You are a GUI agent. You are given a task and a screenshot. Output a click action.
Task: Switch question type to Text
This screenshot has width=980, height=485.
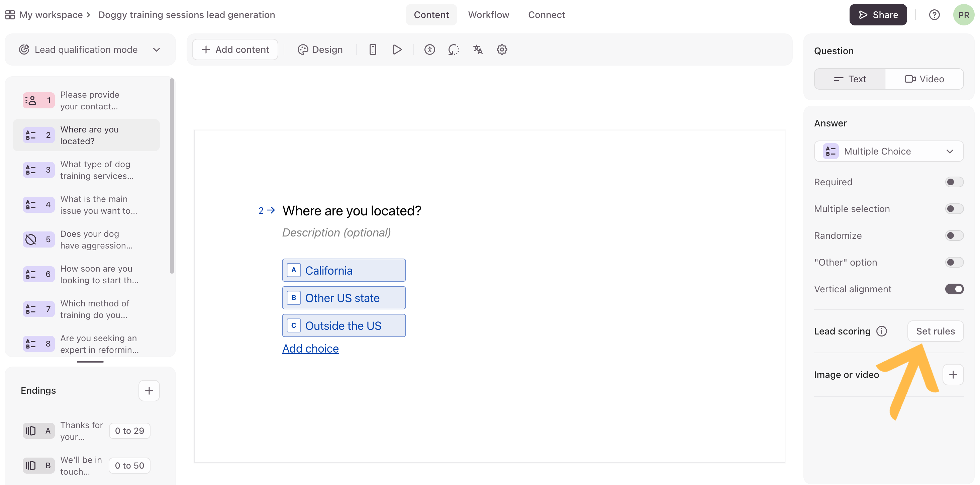tap(850, 79)
